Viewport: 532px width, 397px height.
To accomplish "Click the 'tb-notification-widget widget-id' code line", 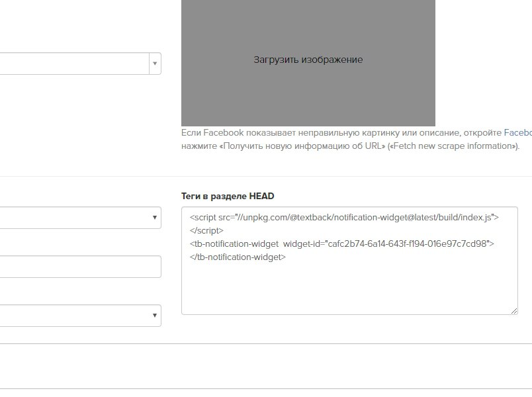I will (341, 243).
